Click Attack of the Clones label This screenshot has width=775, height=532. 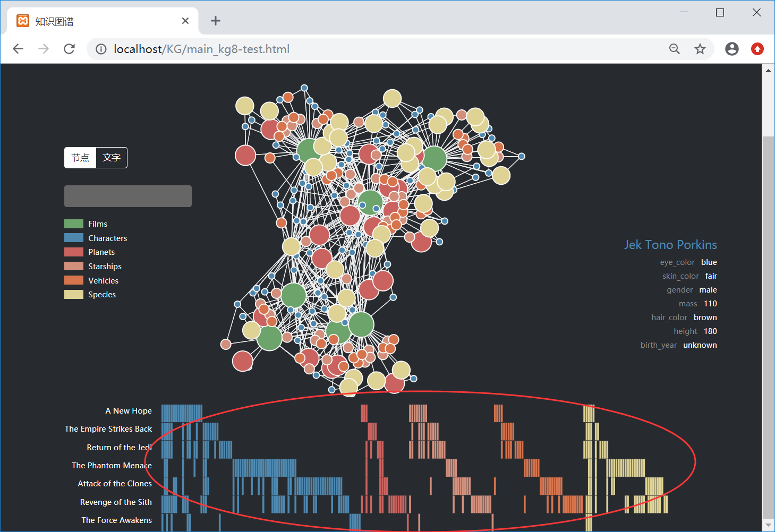[x=115, y=484]
